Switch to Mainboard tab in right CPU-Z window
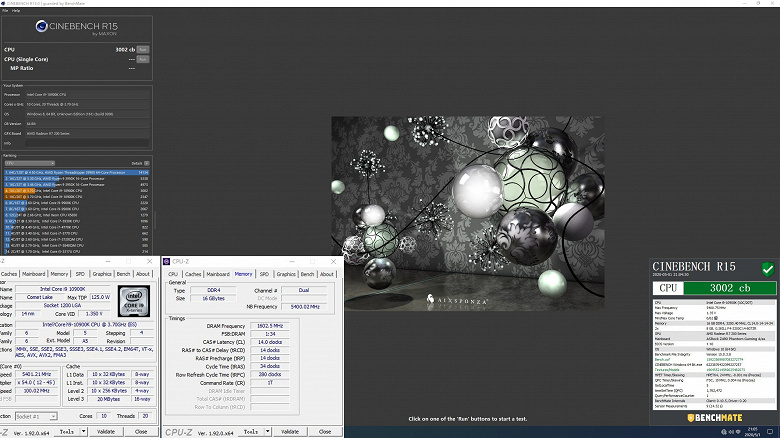The height and width of the screenshot is (438, 780). [x=219, y=273]
